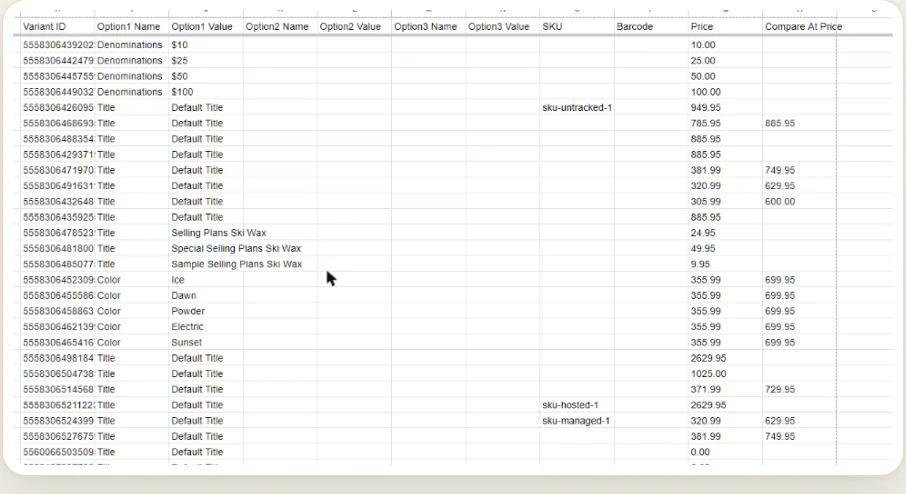Click price 2629.95 in the sku-hosted-1 row
The height and width of the screenshot is (494, 906).
pyautogui.click(x=725, y=405)
